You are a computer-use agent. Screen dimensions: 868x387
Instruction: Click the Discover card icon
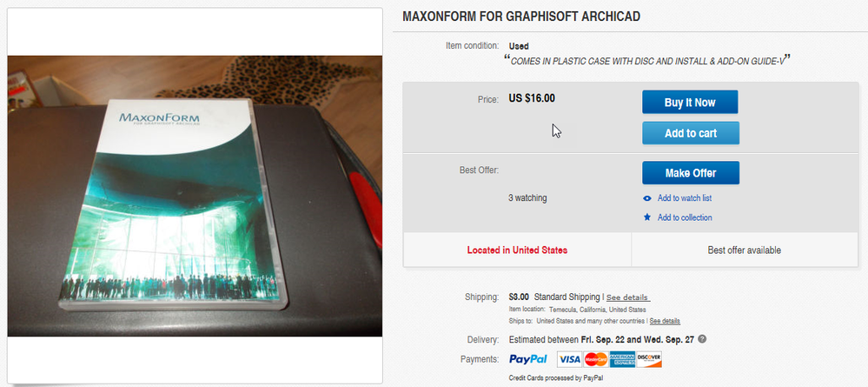pyautogui.click(x=649, y=359)
